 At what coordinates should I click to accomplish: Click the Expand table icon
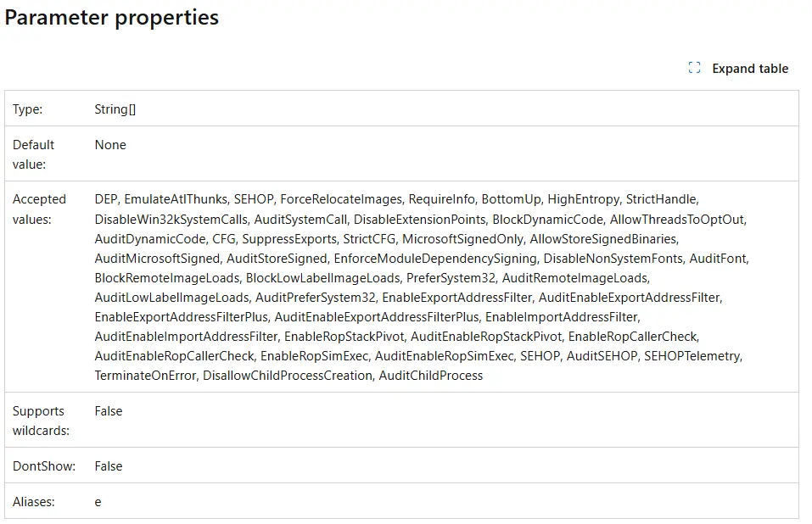[694, 69]
